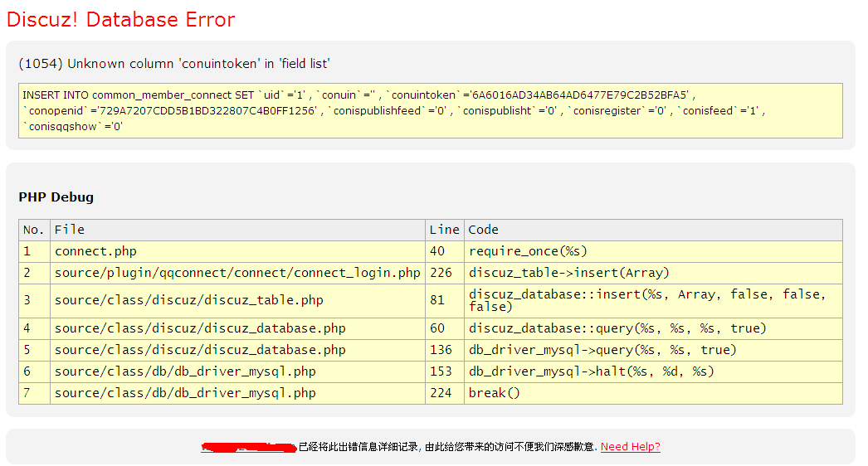Click the connect_login.php file path
Viewport: 868px width, 466px height.
tap(237, 273)
